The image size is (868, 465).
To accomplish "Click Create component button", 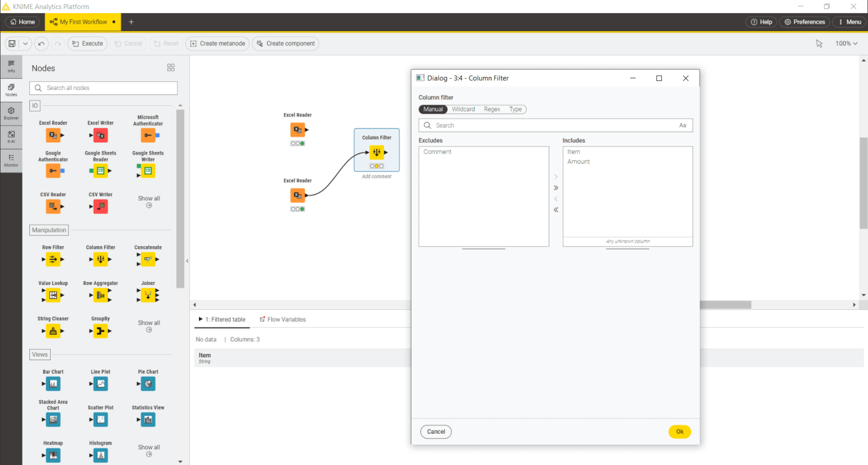I will click(285, 44).
